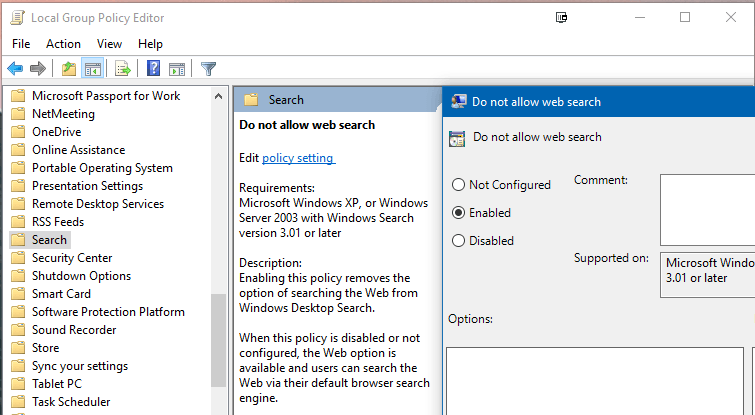Toggle Show/Hide Action Pane icon
Image resolution: width=755 pixels, height=415 pixels.
point(177,69)
